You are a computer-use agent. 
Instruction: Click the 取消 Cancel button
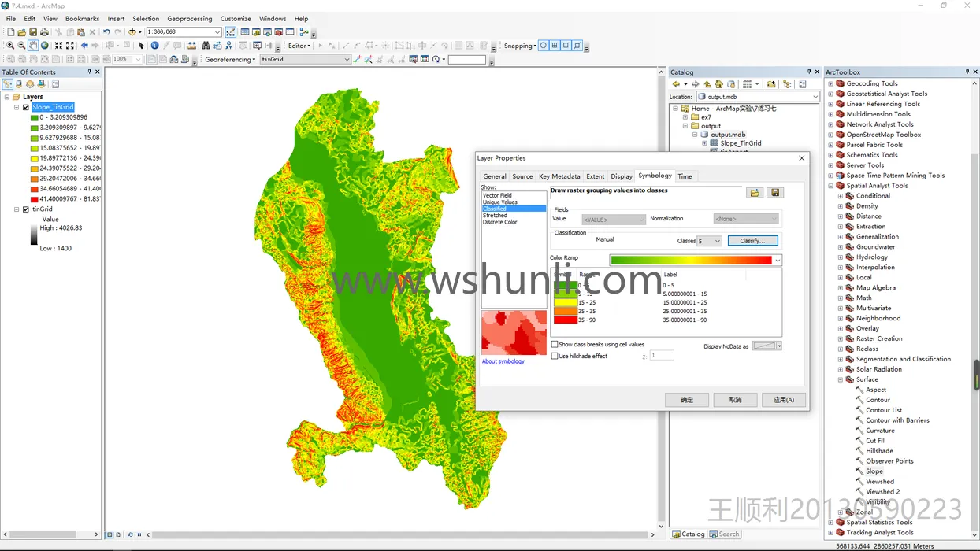[x=735, y=400]
